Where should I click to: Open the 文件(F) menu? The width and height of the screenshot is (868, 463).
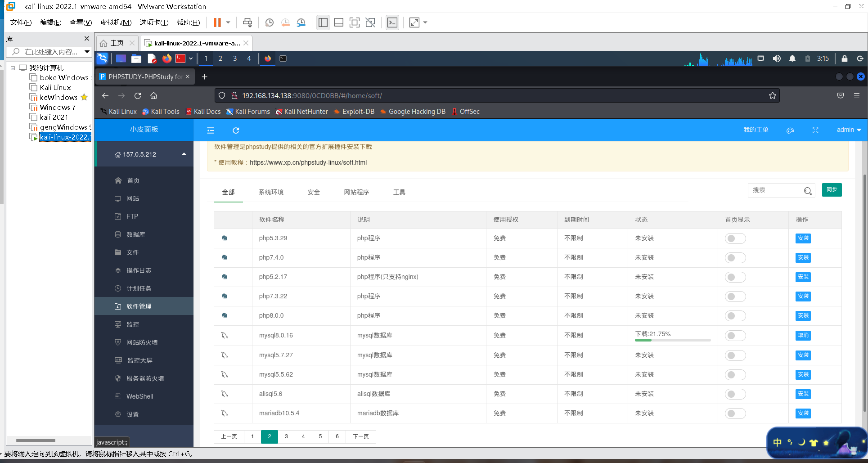pyautogui.click(x=21, y=22)
